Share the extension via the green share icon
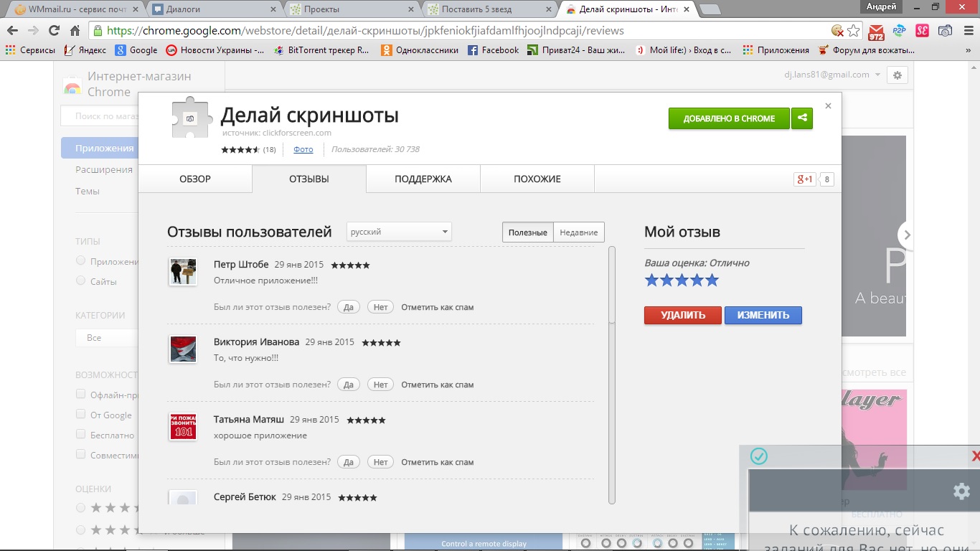 802,118
